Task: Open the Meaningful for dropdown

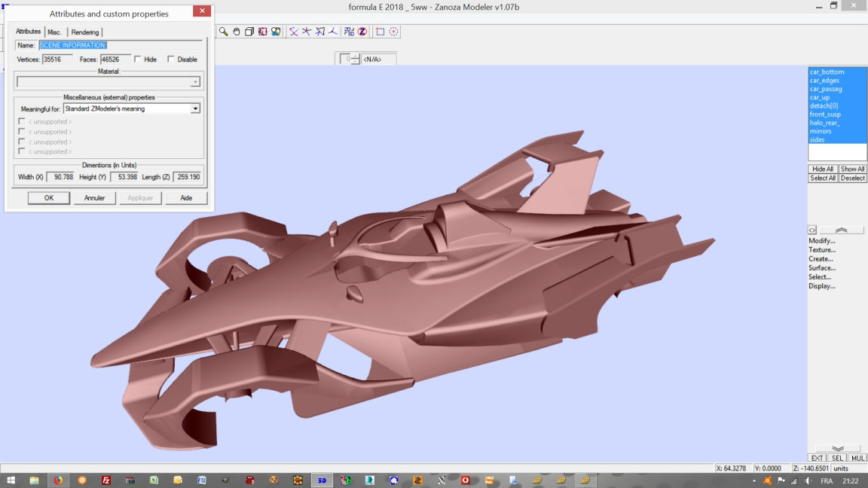Action: [x=195, y=108]
